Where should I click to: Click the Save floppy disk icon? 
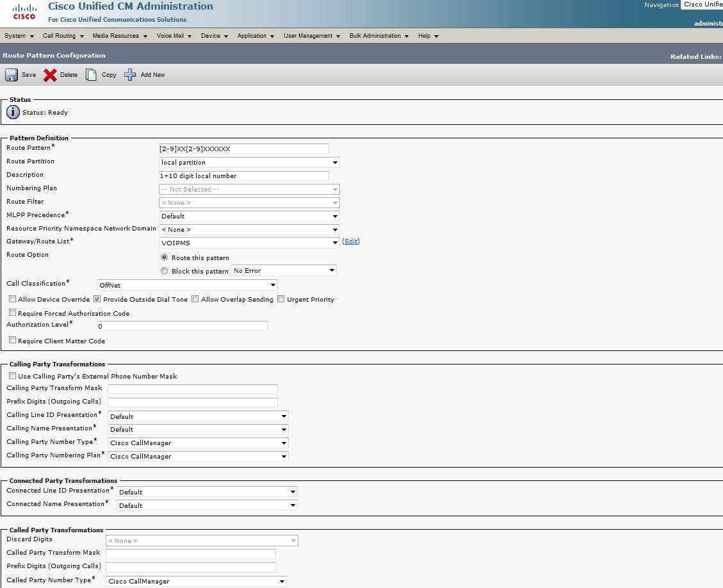(12, 75)
